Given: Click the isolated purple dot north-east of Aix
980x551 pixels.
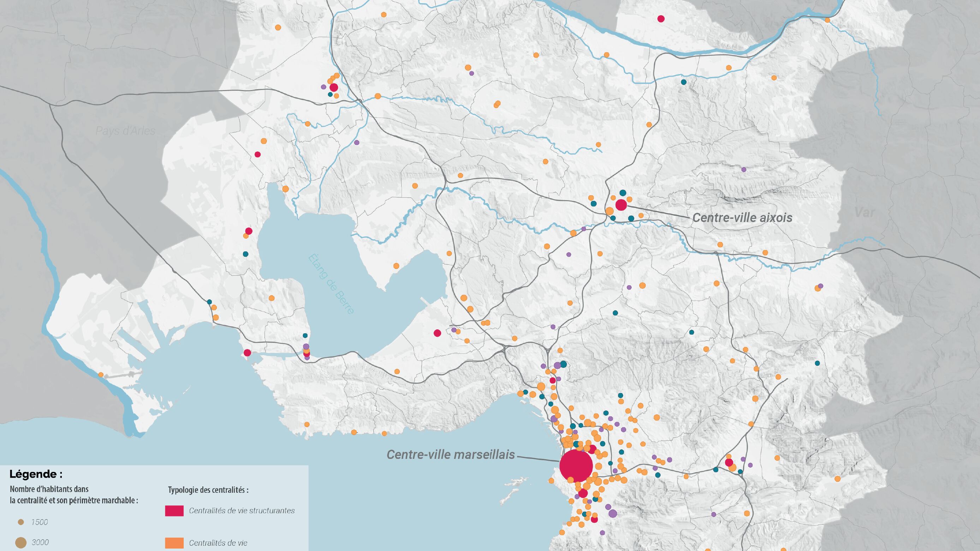Looking at the screenshot, I should pyautogui.click(x=743, y=169).
